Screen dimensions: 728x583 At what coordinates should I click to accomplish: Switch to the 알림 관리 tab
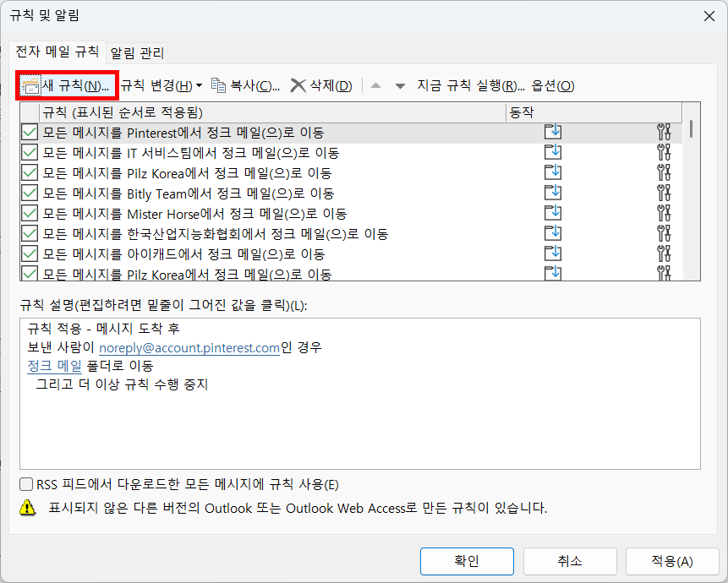coord(136,52)
